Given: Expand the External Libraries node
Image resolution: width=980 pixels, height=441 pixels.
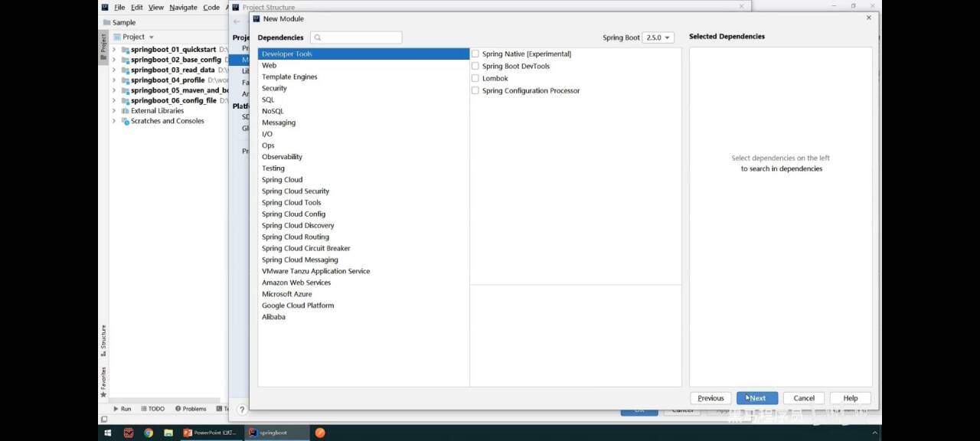Looking at the screenshot, I should [114, 111].
